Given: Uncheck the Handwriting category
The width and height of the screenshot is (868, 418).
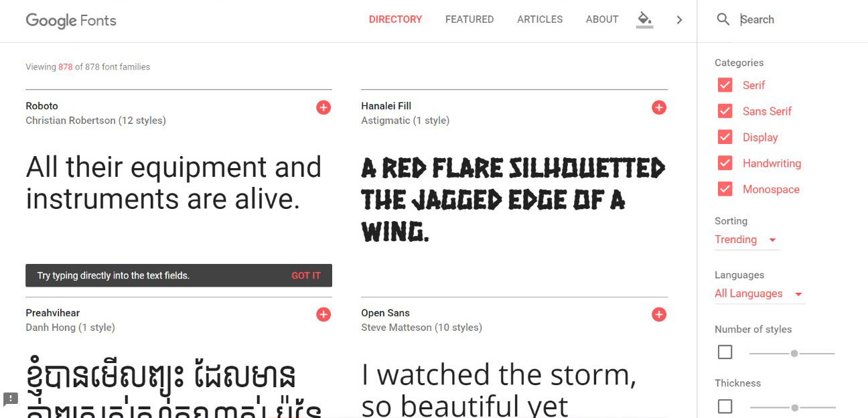Looking at the screenshot, I should (725, 163).
